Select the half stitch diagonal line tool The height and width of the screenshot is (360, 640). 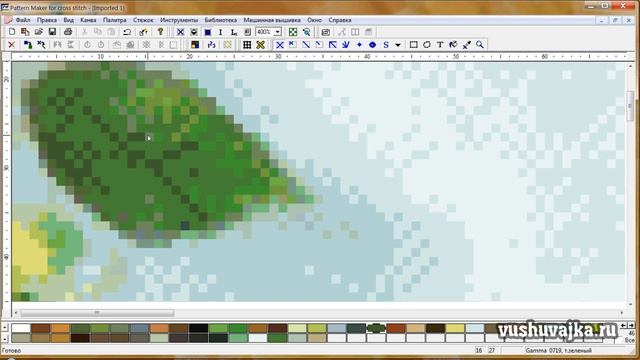pyautogui.click(x=306, y=45)
